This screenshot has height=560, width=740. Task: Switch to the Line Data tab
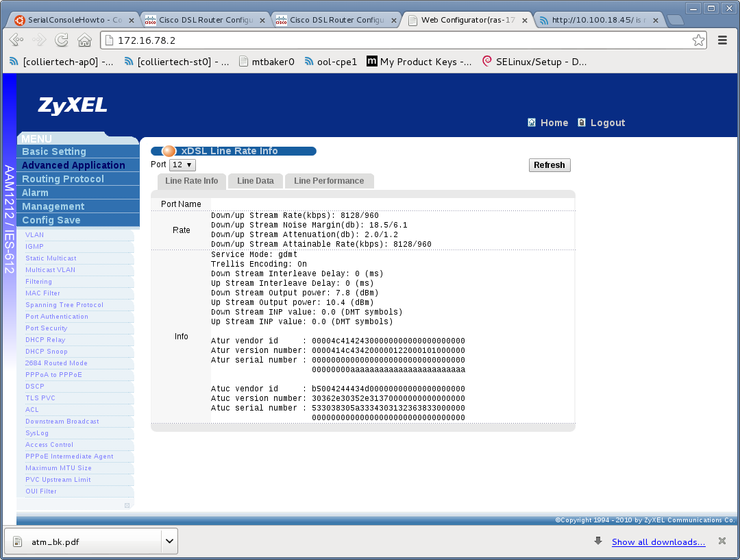point(255,181)
